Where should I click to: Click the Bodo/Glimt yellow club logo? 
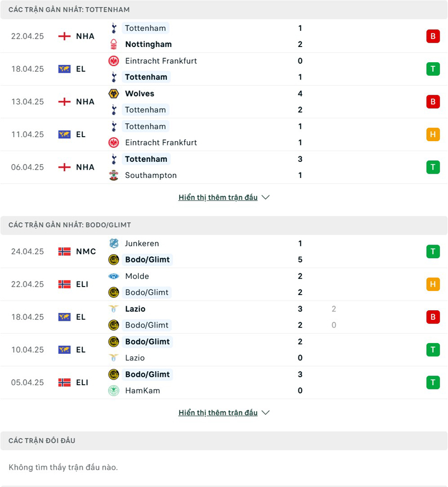coord(113,259)
